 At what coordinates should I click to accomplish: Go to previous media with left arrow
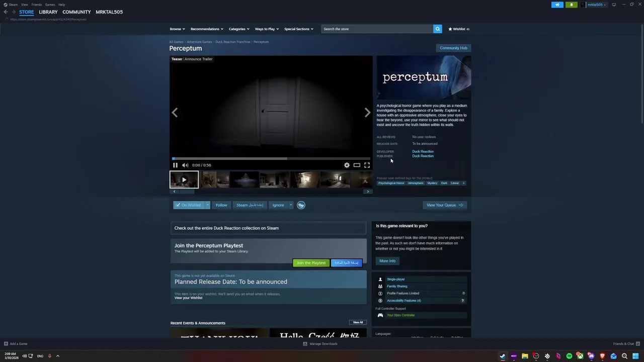[x=175, y=113]
